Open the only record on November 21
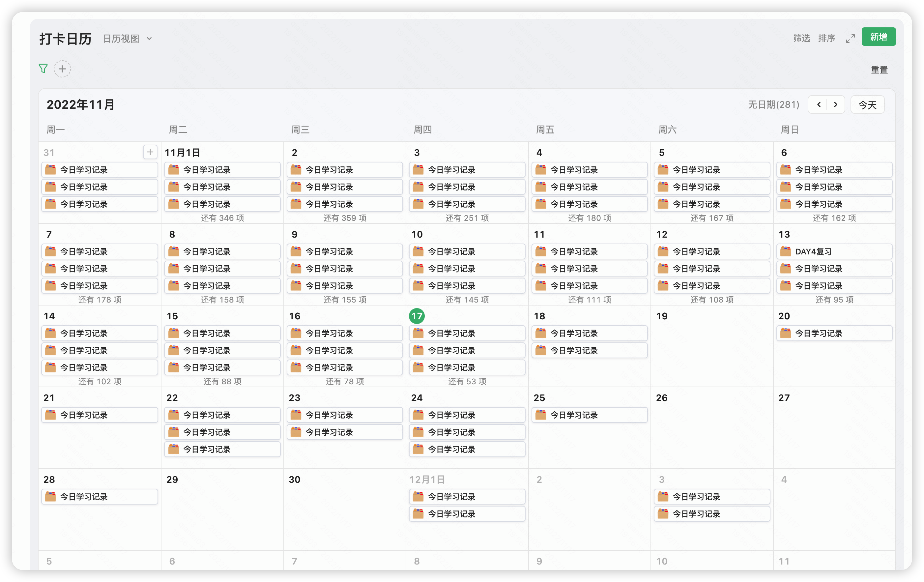 (x=100, y=415)
